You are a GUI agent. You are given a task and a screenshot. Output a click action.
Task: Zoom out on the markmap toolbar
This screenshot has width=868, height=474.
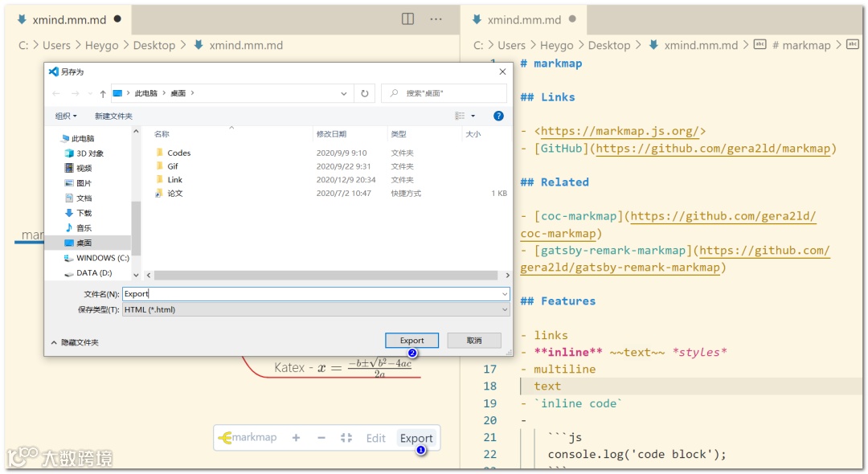(321, 438)
